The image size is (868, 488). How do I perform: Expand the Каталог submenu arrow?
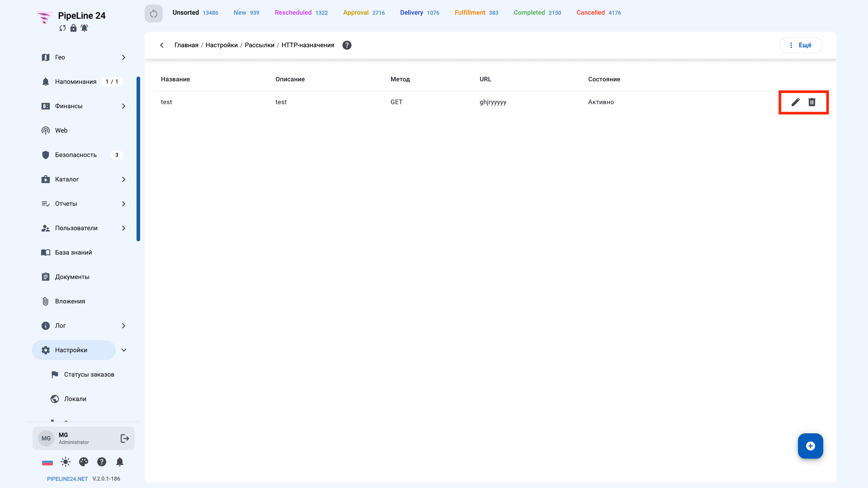pos(124,179)
